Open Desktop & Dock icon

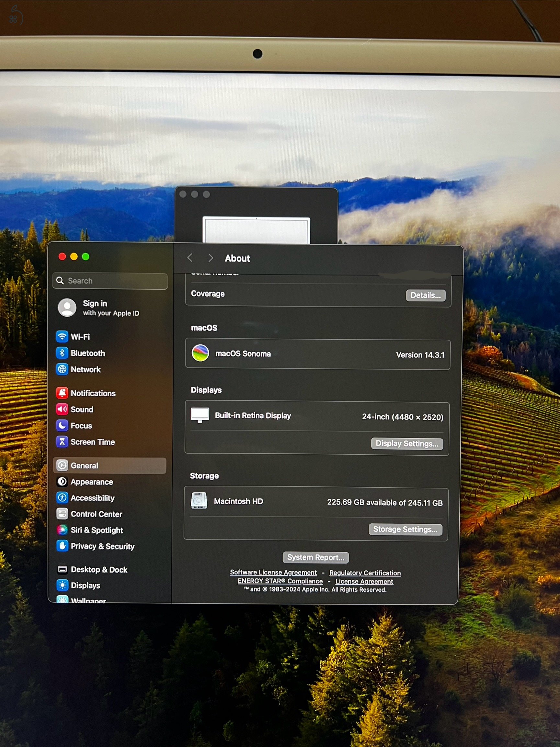(x=62, y=569)
